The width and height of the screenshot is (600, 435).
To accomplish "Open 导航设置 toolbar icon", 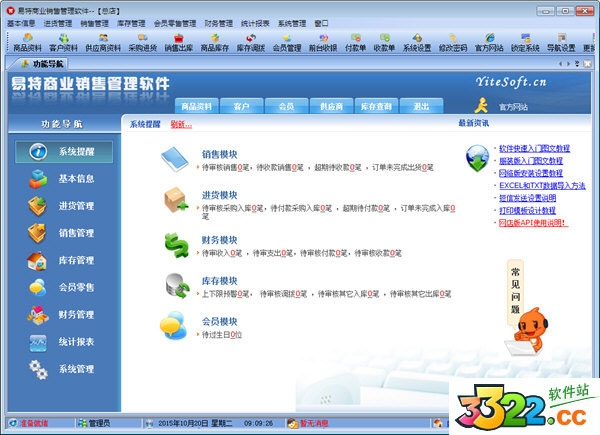I will pos(561,42).
